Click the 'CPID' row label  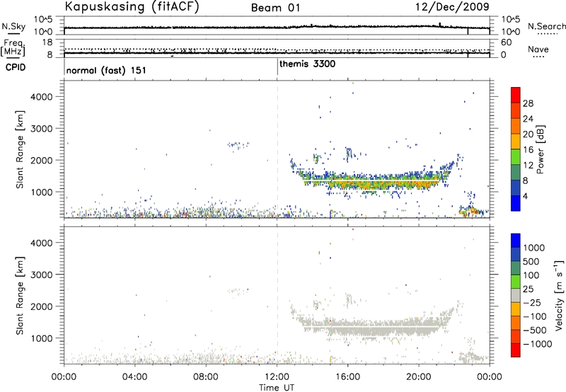pos(16,67)
